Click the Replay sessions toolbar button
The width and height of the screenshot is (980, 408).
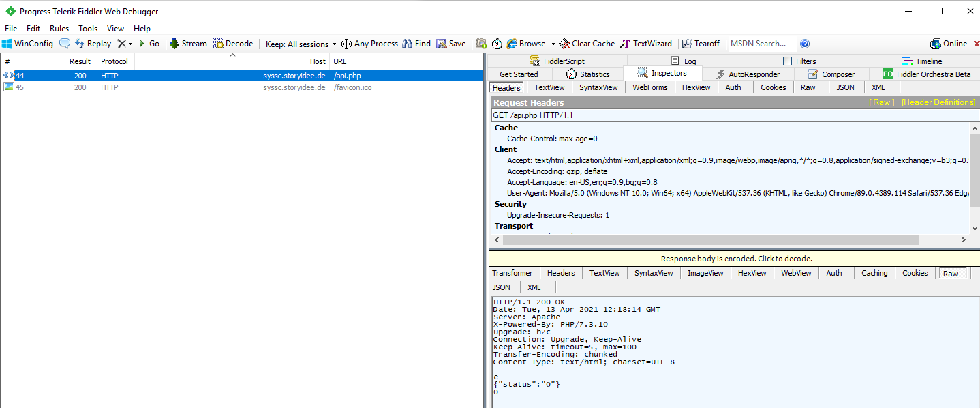point(93,44)
